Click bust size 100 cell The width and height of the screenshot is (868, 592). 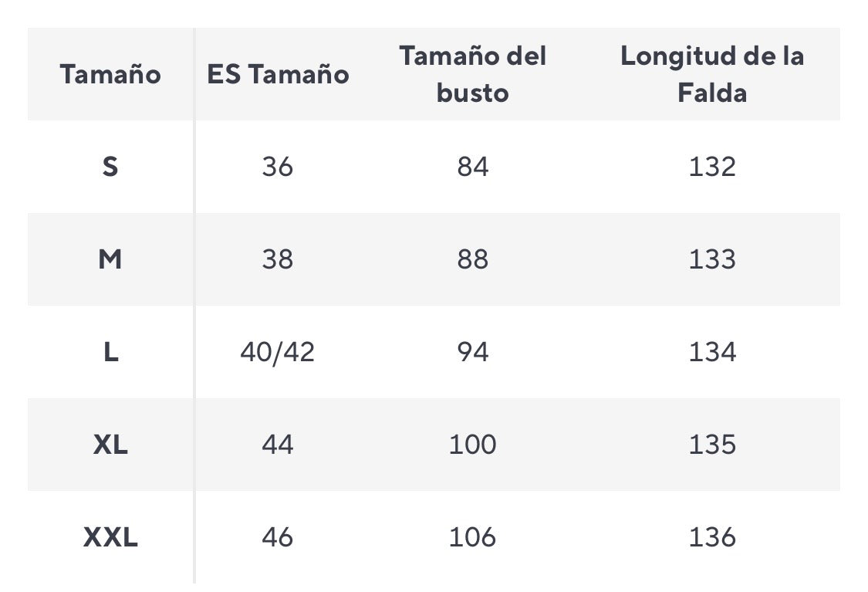click(x=472, y=445)
